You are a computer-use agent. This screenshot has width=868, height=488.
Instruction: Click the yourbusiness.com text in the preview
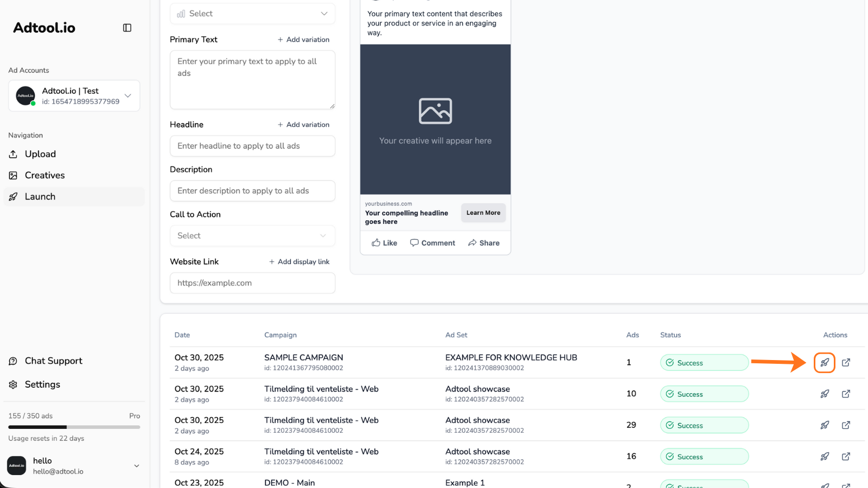point(388,204)
